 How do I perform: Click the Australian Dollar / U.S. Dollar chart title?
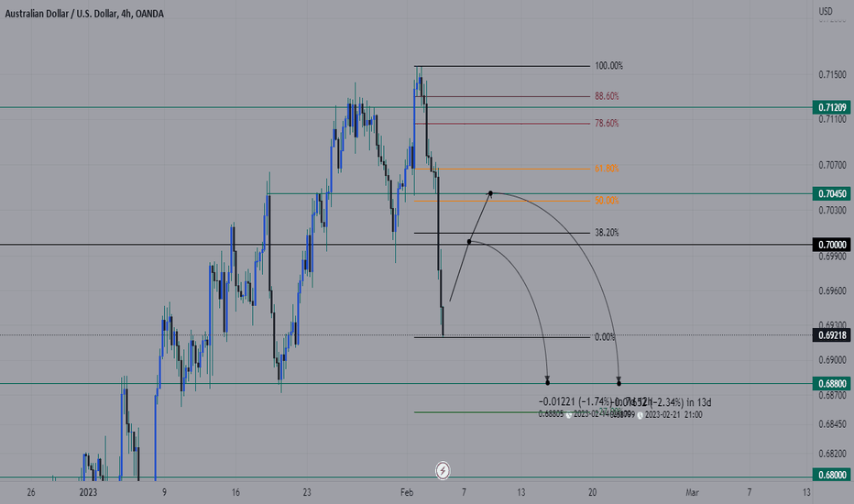tap(84, 14)
